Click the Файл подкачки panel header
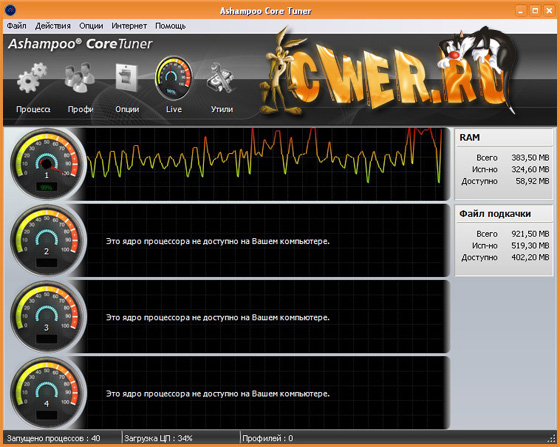560x447 pixels. 504,214
